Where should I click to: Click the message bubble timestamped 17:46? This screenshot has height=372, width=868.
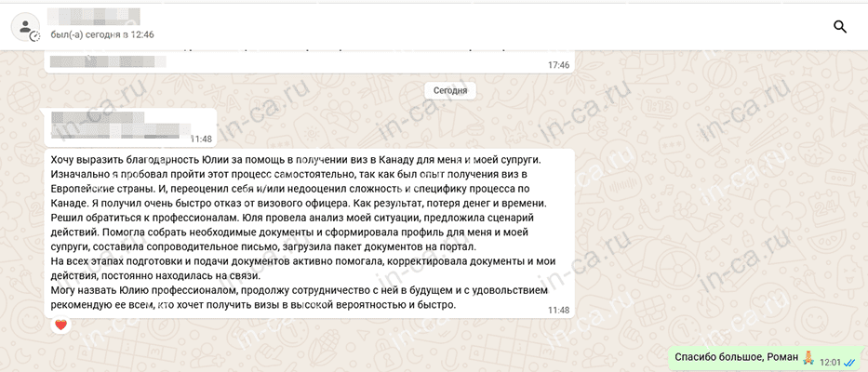307,60
